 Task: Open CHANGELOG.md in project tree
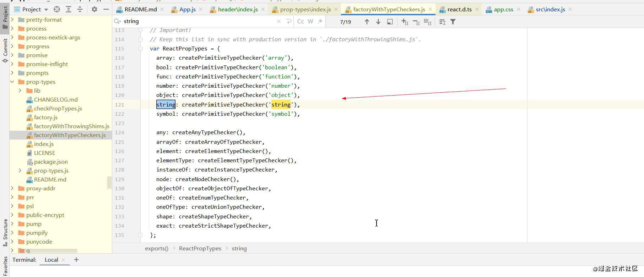56,99
